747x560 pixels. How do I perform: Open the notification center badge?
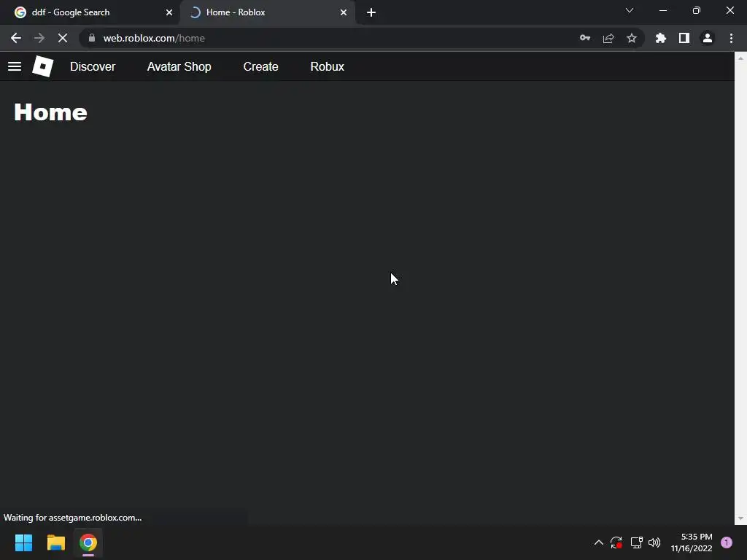pyautogui.click(x=727, y=542)
